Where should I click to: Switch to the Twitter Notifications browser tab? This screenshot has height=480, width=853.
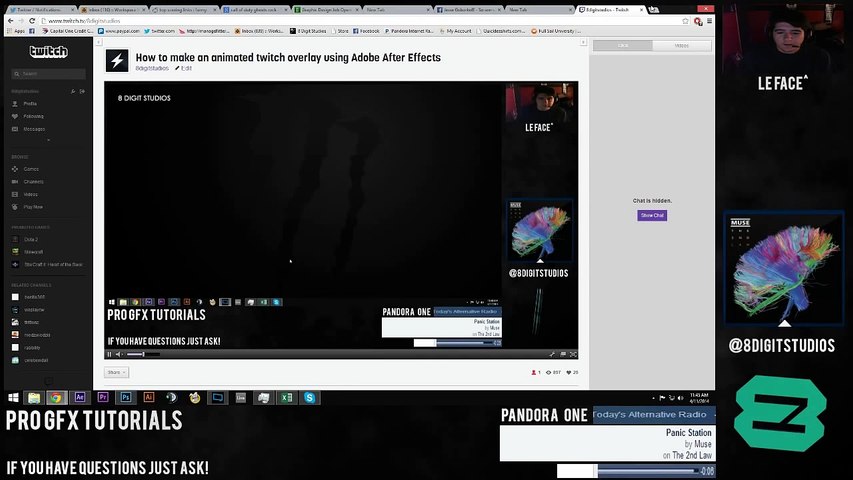click(40, 10)
